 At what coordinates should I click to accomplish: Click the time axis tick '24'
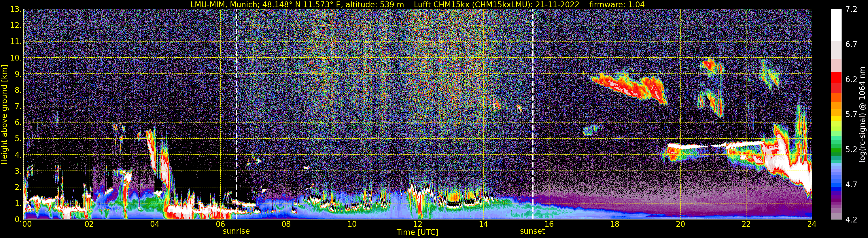point(812,224)
